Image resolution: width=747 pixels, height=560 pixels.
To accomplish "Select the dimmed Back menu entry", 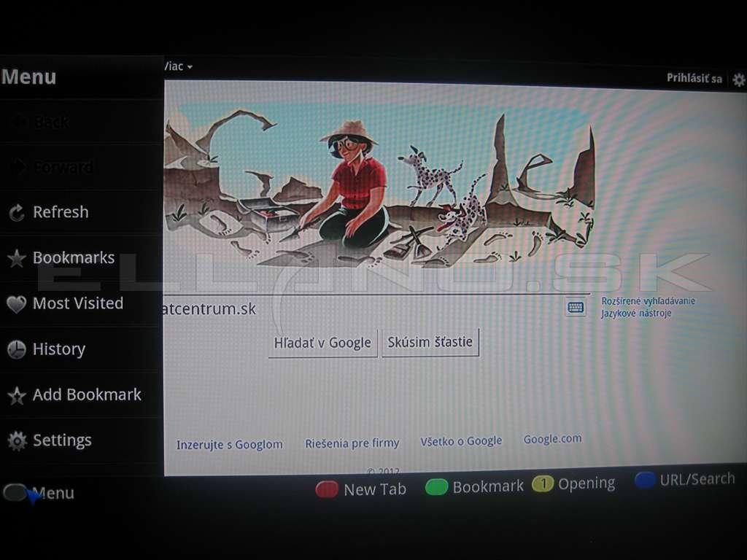I will (x=81, y=122).
